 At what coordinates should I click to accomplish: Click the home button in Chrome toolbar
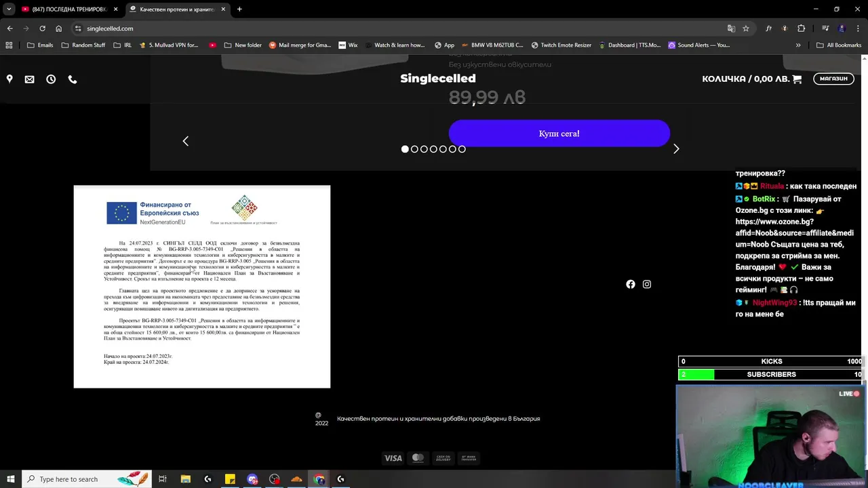[58, 28]
